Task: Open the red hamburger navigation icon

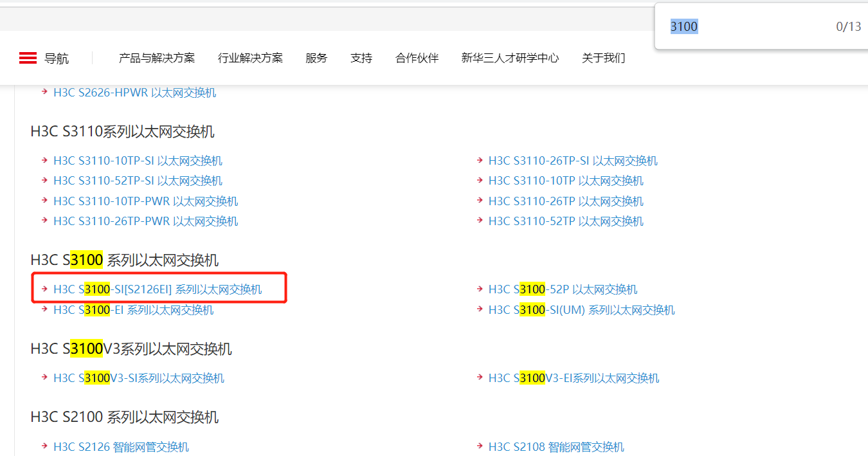Action: pos(28,59)
